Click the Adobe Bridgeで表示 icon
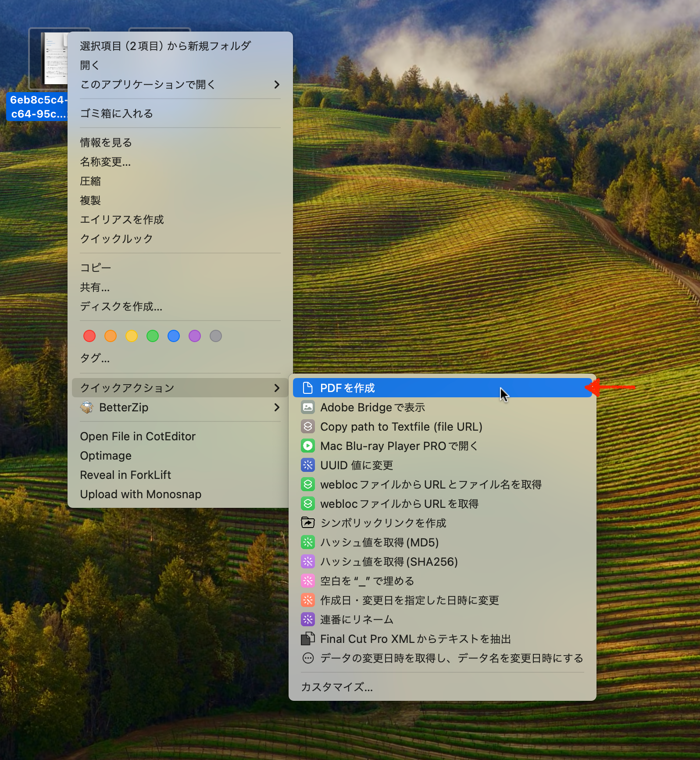This screenshot has width=700, height=760. [308, 407]
